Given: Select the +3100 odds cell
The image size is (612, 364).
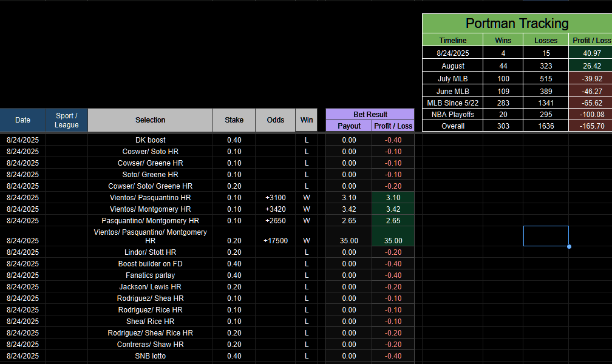Looking at the screenshot, I should coord(275,197).
